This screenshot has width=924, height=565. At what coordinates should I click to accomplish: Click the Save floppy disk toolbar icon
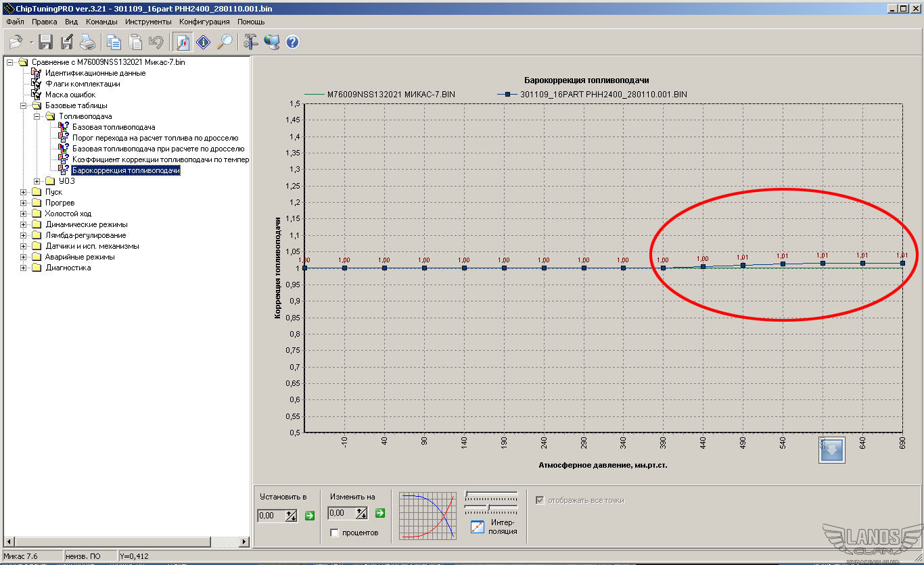coord(46,43)
